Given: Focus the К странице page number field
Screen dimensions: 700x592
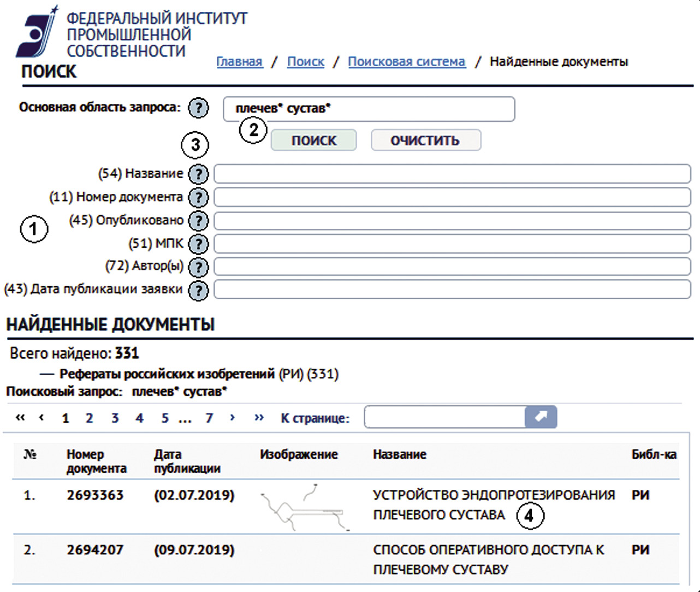Looking at the screenshot, I should [444, 417].
